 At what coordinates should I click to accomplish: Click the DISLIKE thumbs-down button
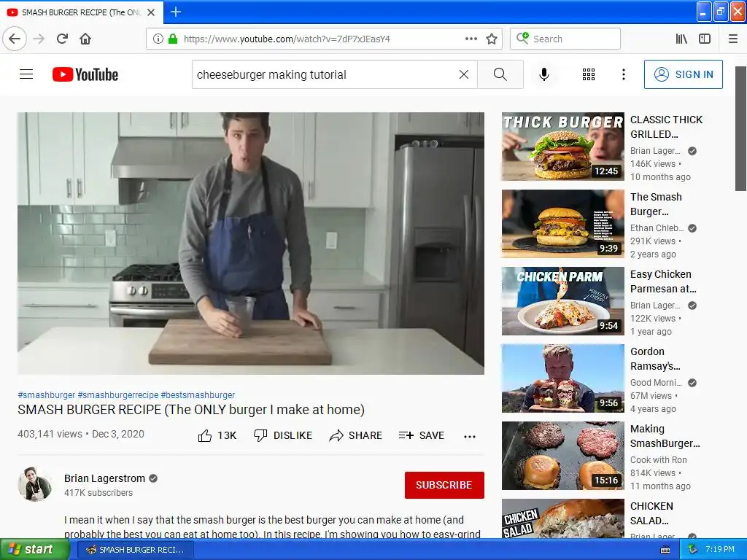point(283,435)
